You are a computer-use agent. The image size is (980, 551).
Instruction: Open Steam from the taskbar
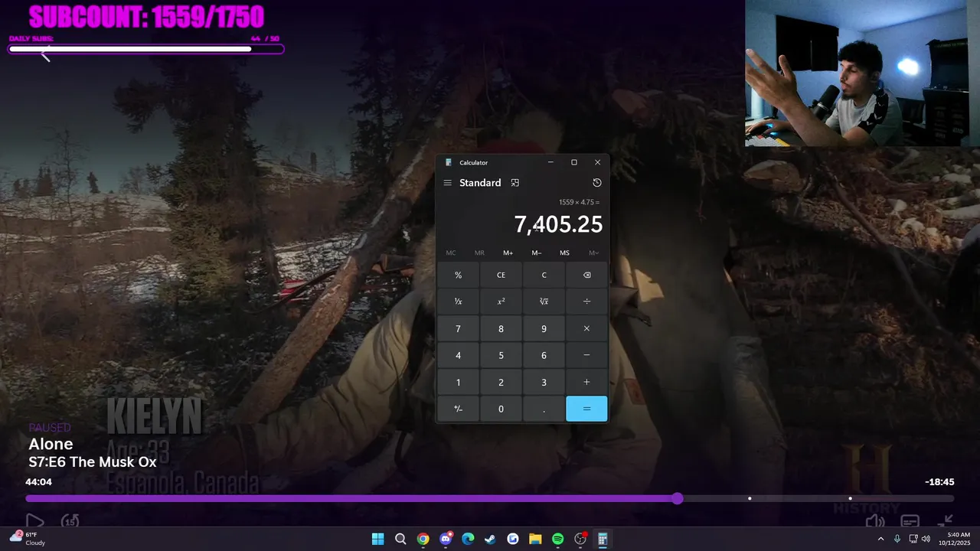click(490, 539)
